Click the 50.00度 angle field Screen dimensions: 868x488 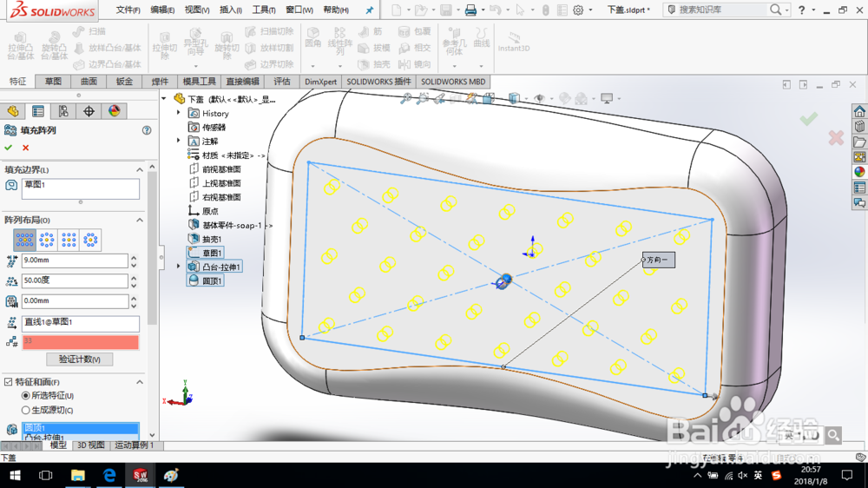click(75, 280)
